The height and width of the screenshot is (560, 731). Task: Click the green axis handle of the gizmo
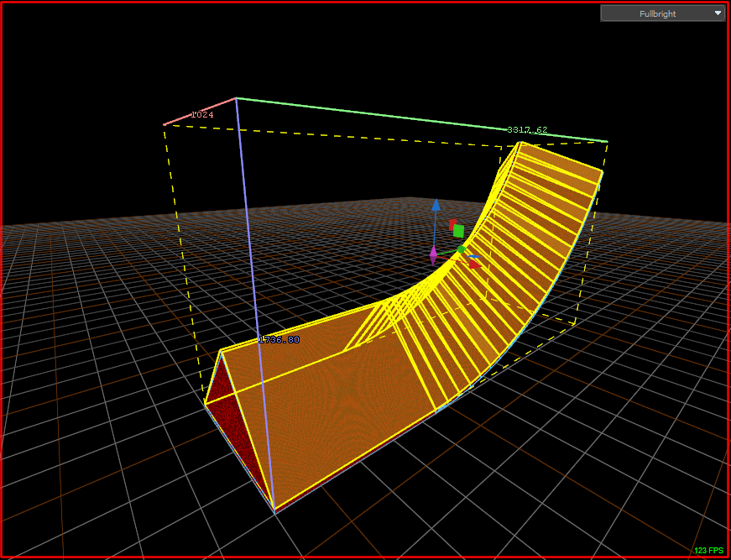[x=462, y=249]
